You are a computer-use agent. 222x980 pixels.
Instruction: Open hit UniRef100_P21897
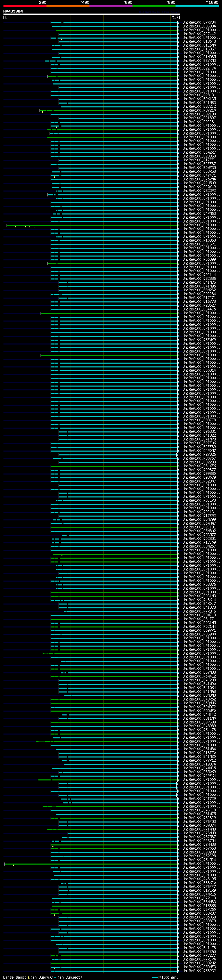(199, 118)
